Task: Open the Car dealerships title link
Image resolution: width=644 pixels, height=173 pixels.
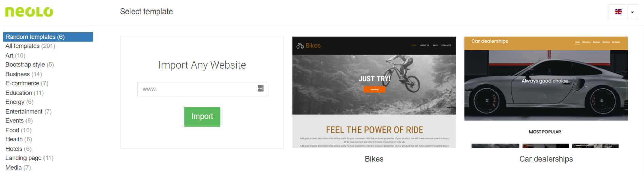Action: click(546, 159)
